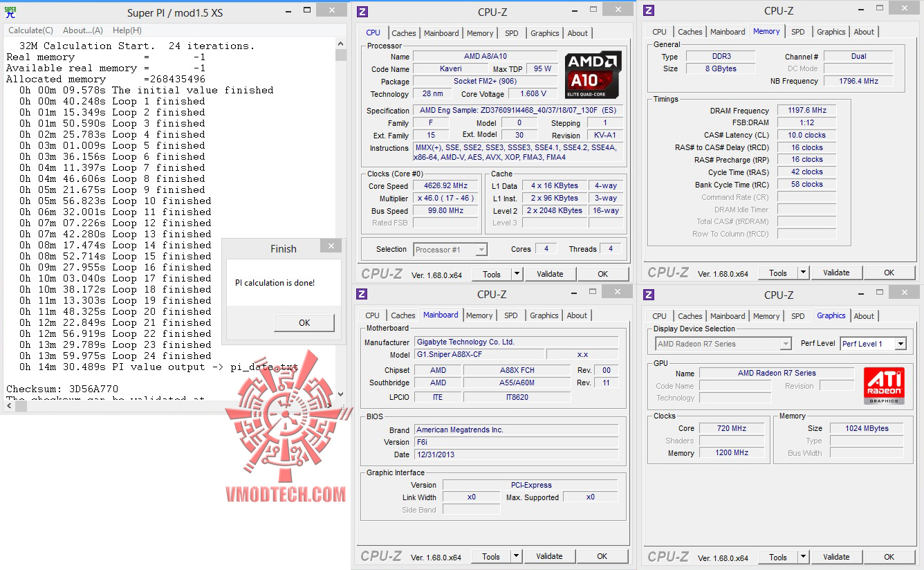Switch to CPU tab in the CPU-Z Graphics window
Screen dimensions: 924x570
click(660, 316)
